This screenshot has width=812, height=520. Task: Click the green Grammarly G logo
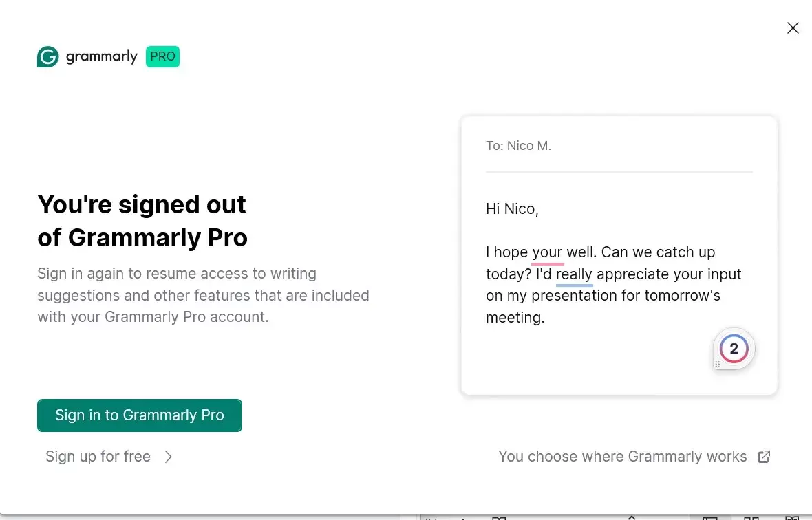47,57
